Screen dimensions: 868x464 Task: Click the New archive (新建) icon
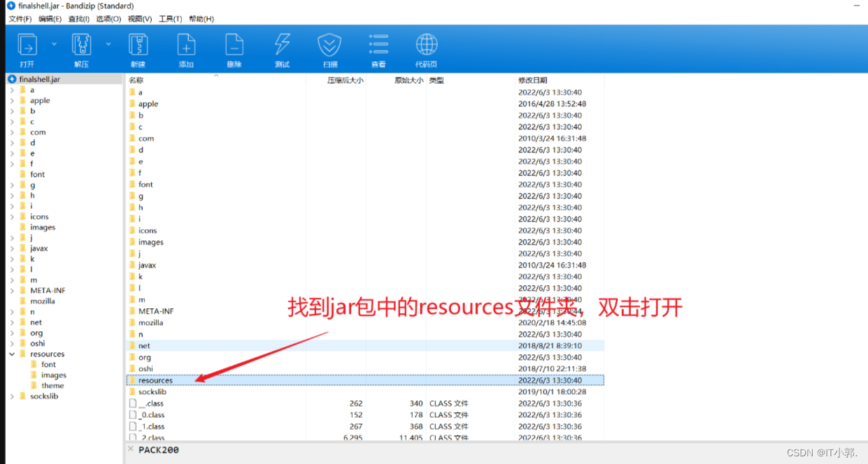tap(138, 46)
